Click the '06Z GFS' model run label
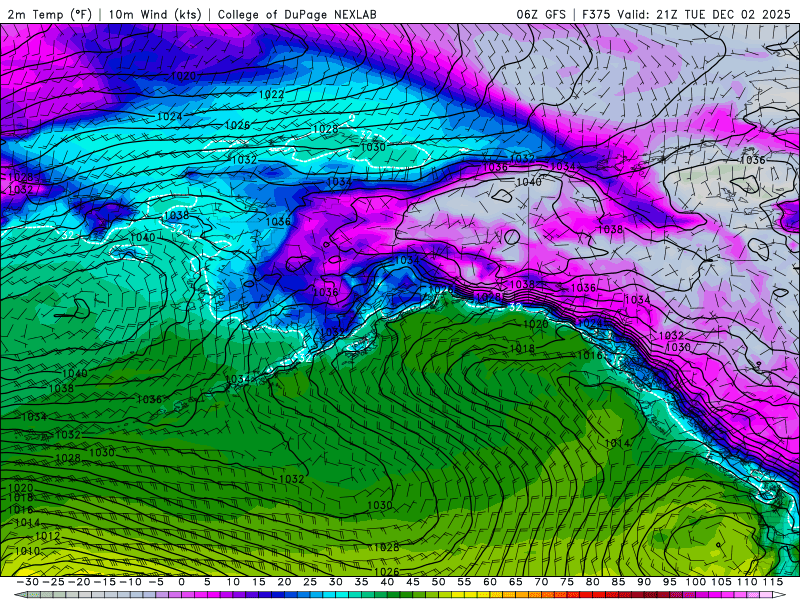Viewport: 800px width, 600px height. pyautogui.click(x=541, y=14)
